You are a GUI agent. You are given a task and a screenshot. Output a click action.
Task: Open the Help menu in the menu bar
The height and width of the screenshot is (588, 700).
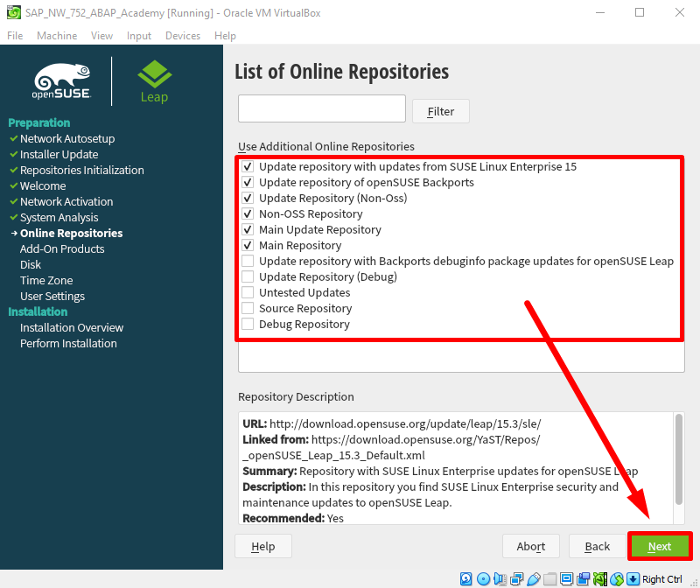click(x=225, y=36)
